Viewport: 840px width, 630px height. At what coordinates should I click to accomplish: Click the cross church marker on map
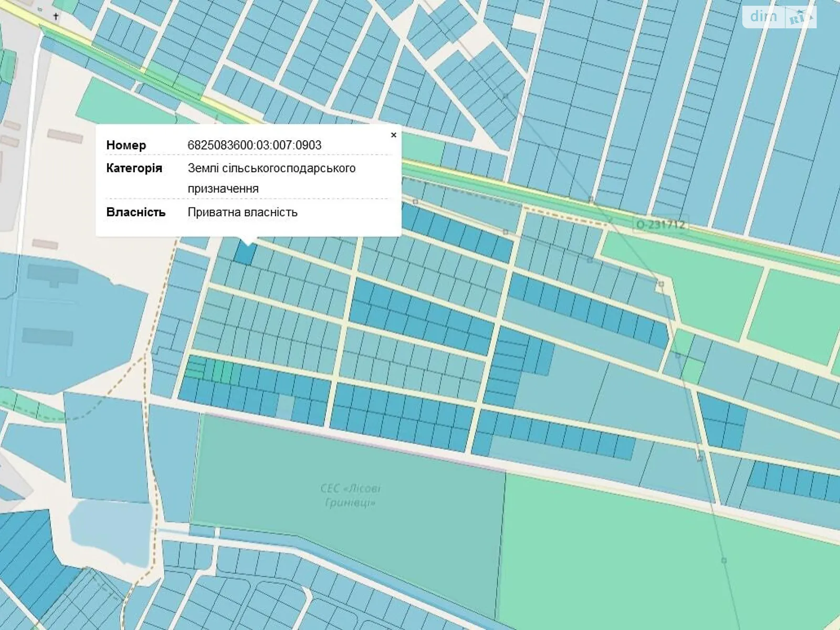coord(56,17)
